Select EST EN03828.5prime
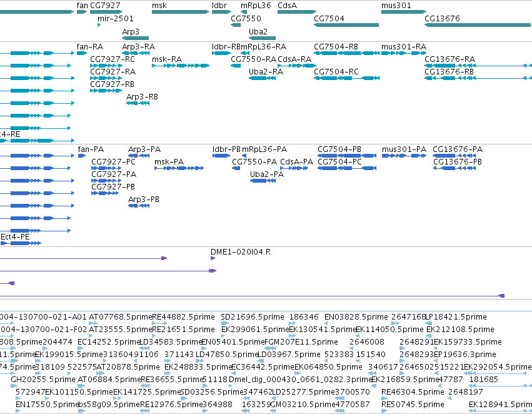Image resolution: width=532 pixels, height=414 pixels. [x=327, y=323]
